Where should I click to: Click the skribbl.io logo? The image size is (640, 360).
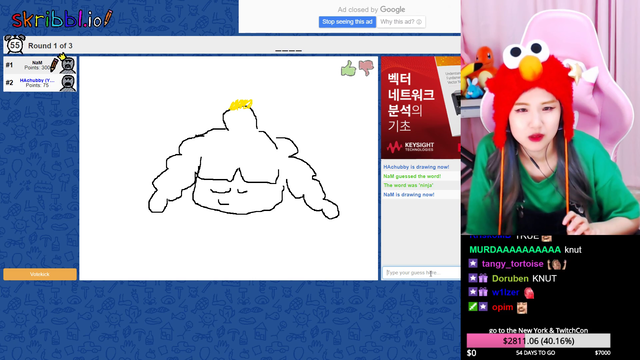point(62,19)
